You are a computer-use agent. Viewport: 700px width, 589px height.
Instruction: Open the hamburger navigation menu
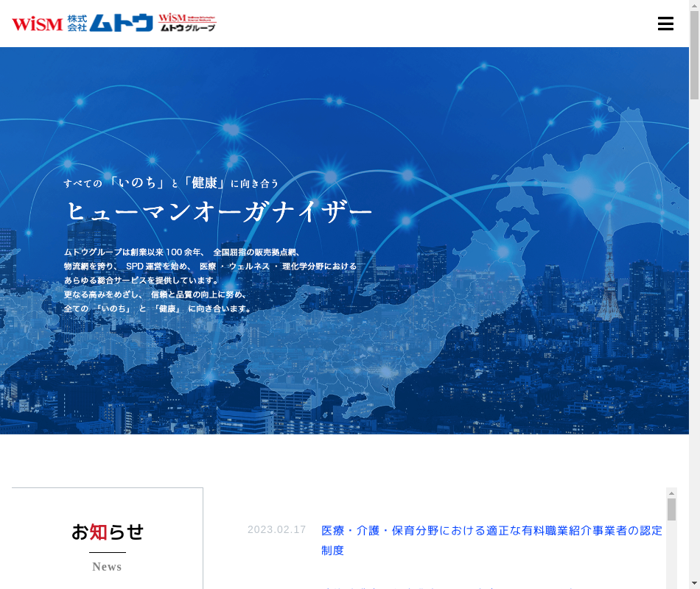(665, 24)
